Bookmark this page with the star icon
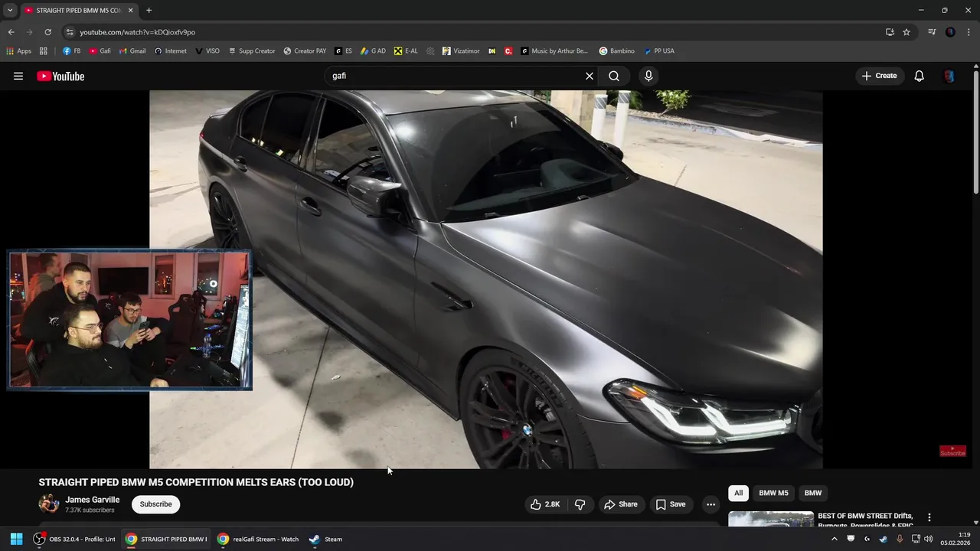This screenshot has height=551, width=980. point(906,32)
